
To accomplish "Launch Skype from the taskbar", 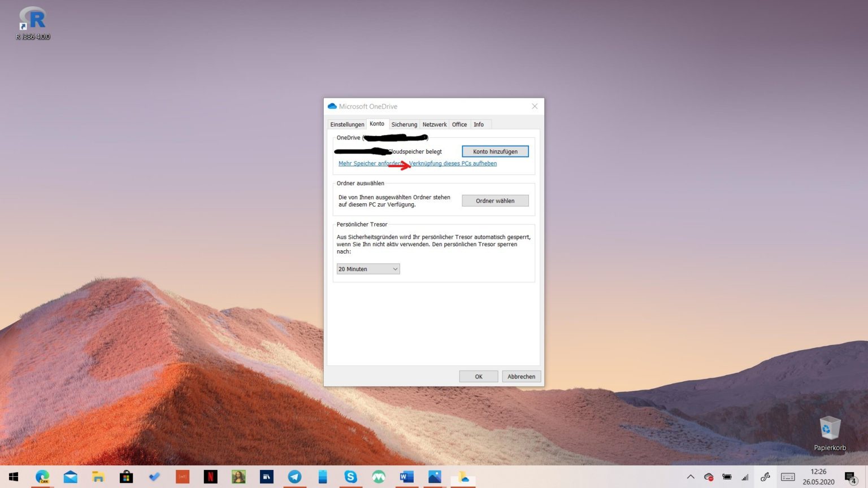I will [351, 477].
